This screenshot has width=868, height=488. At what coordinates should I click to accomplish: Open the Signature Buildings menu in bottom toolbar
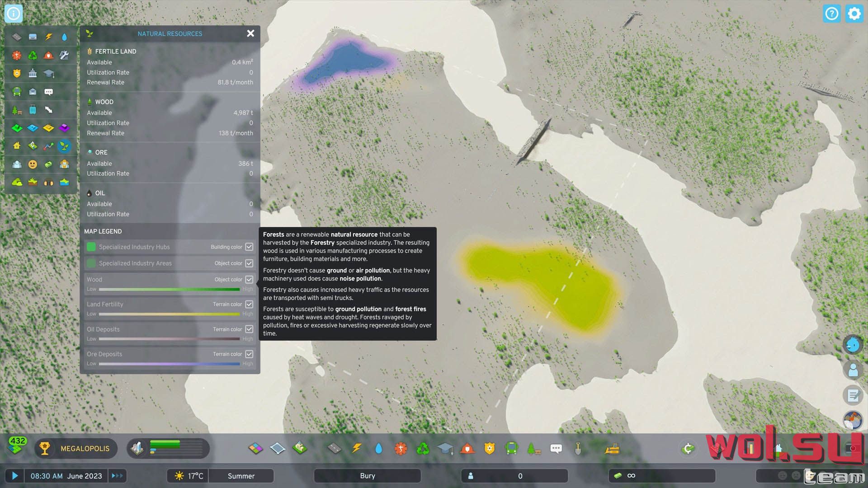tap(300, 448)
